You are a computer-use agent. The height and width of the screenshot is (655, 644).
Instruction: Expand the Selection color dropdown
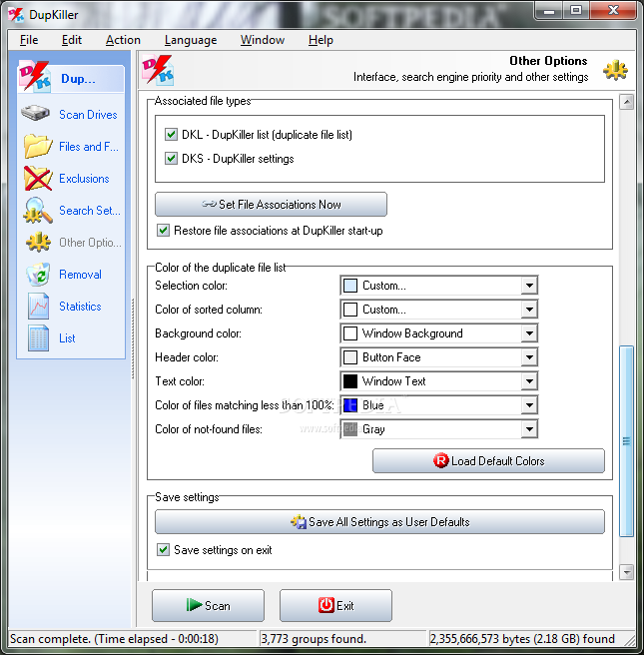click(x=529, y=286)
